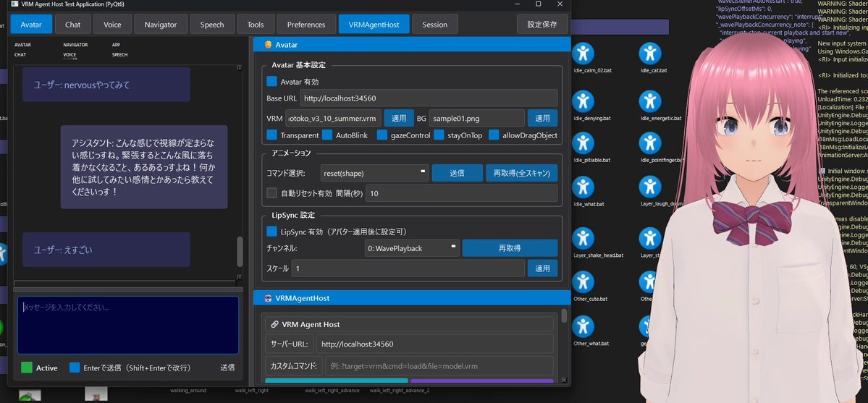
Task: Toggle the green Active checkbox
Action: [x=27, y=368]
